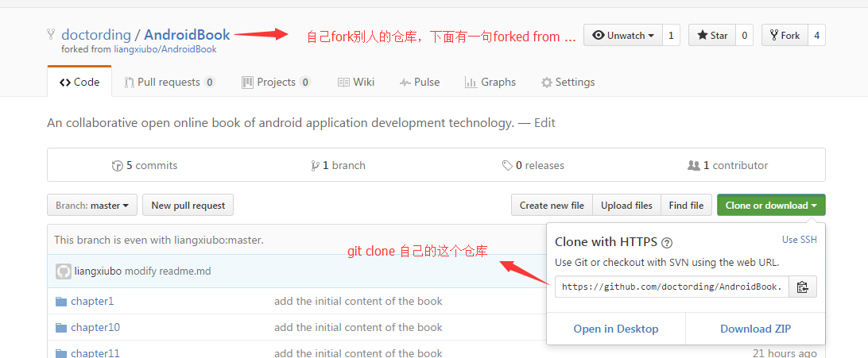Screen dimensions: 868x358
Task: Click the Graphs bar chart icon
Action: [x=471, y=83]
